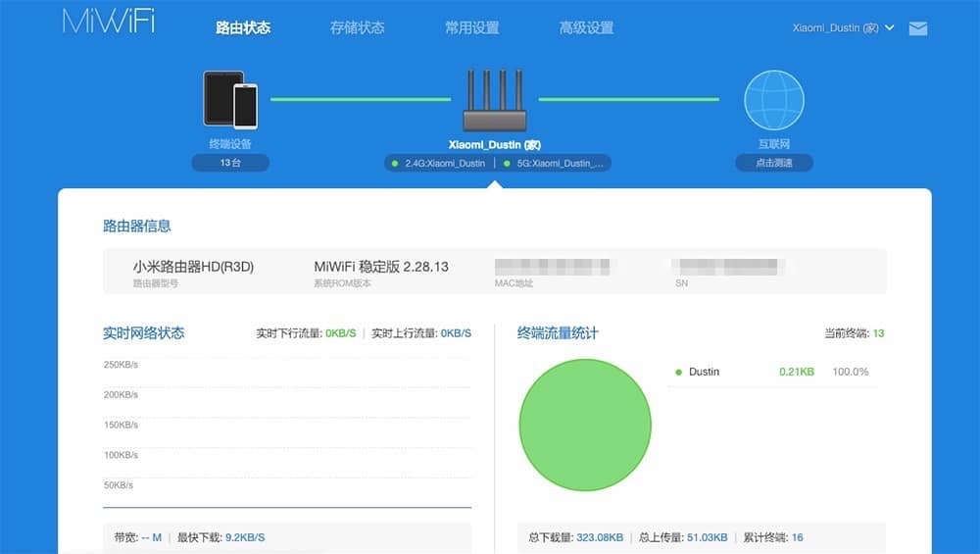Open the mail envelope notifications icon
The width and height of the screenshot is (980, 554).
click(917, 28)
